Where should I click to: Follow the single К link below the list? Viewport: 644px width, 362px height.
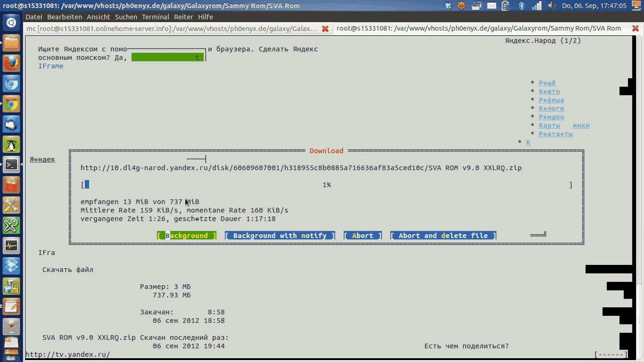coord(528,142)
